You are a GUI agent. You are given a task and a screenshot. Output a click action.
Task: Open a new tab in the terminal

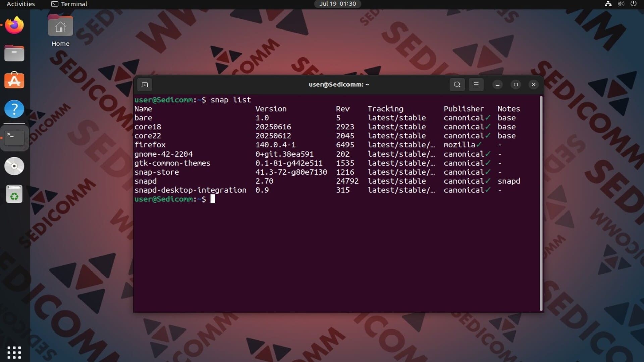click(x=145, y=85)
